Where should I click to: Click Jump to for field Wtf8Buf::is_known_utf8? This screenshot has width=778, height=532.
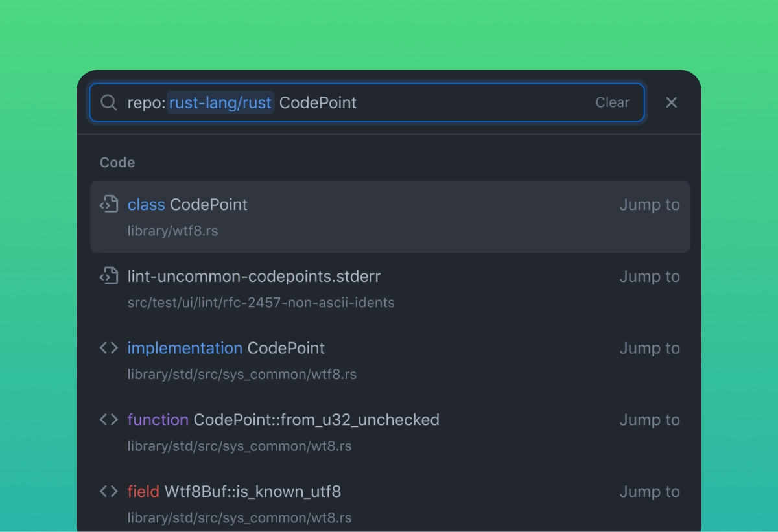(x=650, y=492)
